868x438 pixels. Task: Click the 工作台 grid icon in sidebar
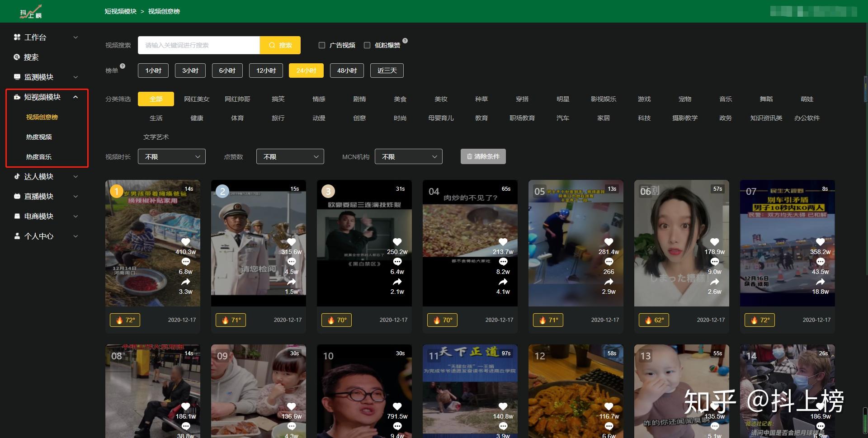(17, 37)
